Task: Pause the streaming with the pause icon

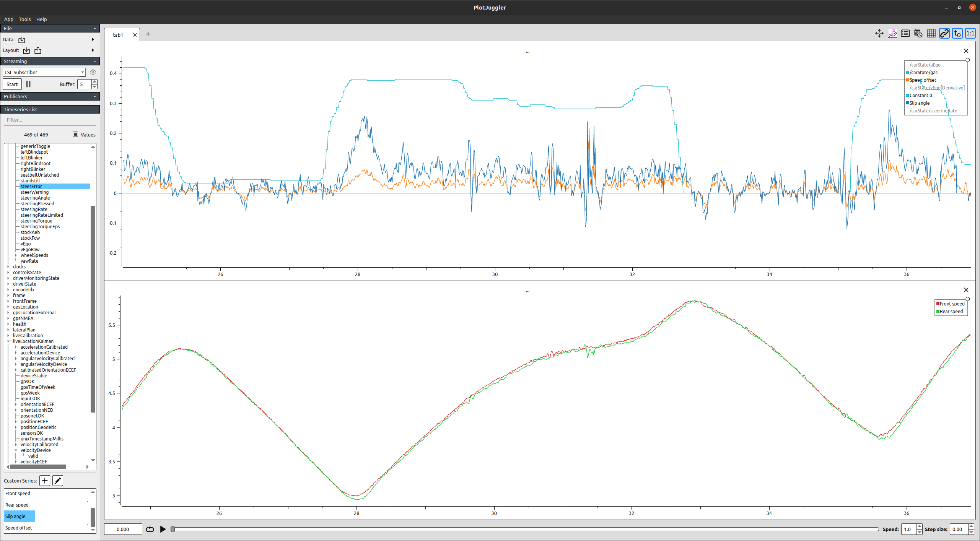Action: [x=28, y=84]
